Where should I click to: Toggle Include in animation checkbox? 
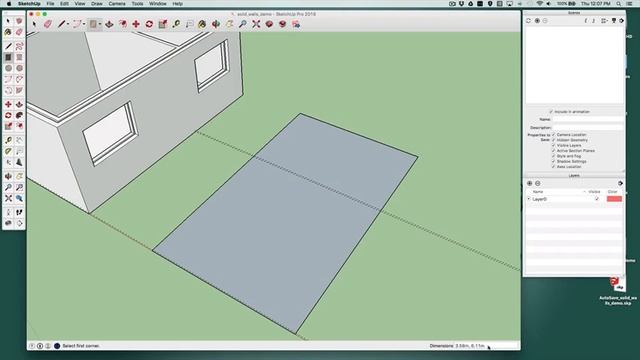tap(551, 111)
